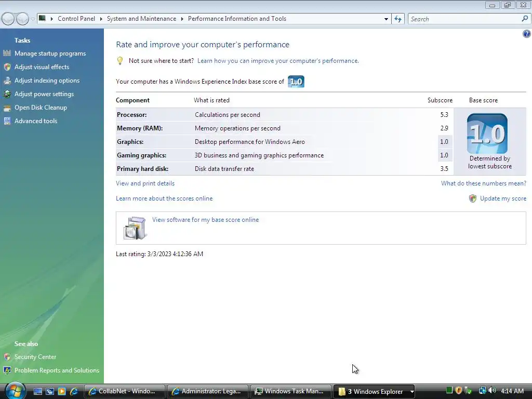The width and height of the screenshot is (532, 399).
Task: Click the security alert shield tray icon
Action: point(458,391)
